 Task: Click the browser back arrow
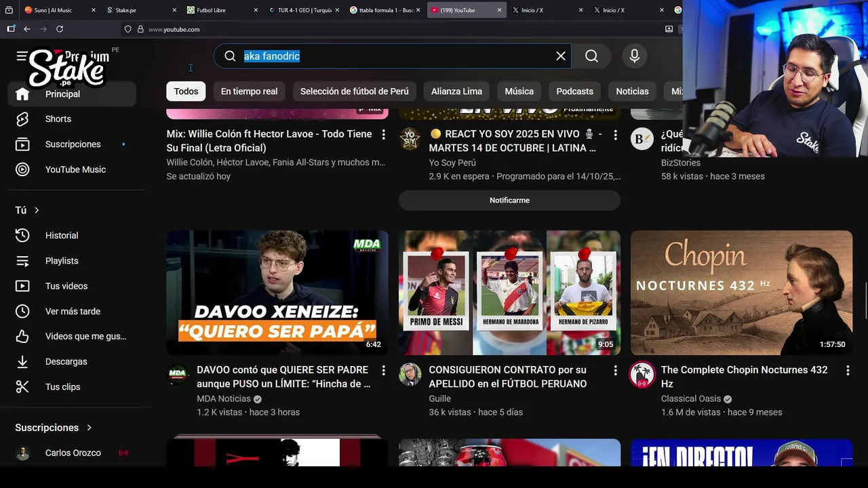point(27,29)
